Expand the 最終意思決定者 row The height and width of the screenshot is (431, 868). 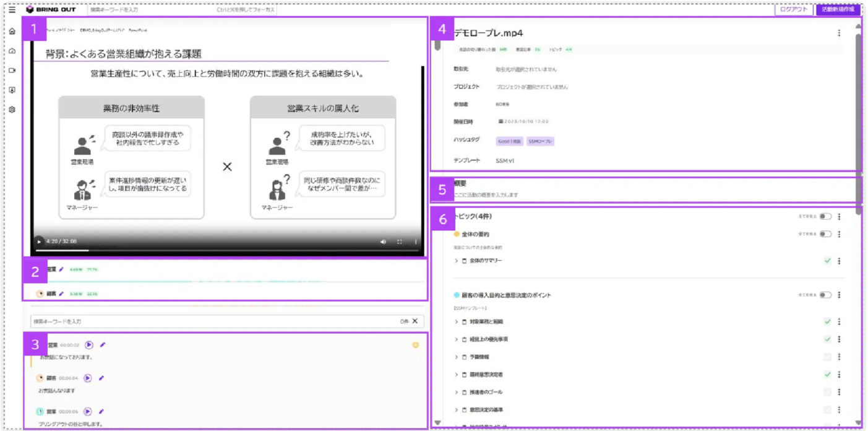coord(457,375)
